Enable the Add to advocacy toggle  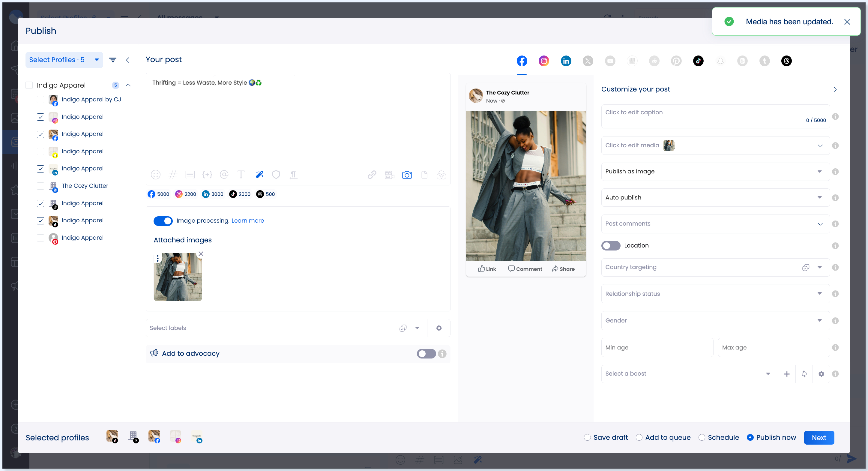point(426,354)
